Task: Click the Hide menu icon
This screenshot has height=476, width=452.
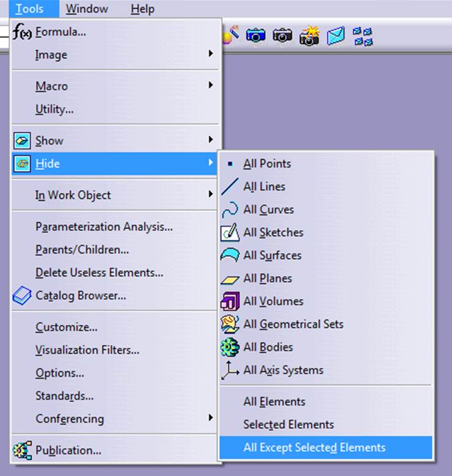Action: (x=22, y=164)
